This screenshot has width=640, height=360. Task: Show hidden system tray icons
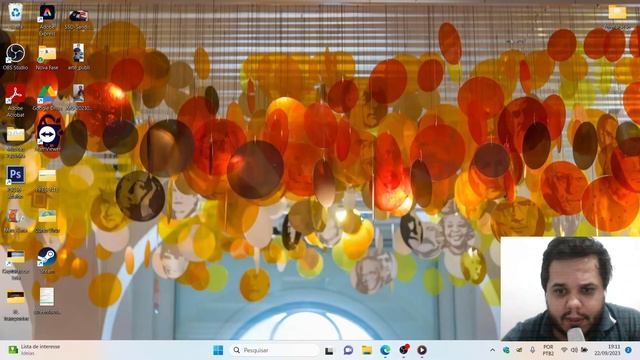click(x=492, y=350)
